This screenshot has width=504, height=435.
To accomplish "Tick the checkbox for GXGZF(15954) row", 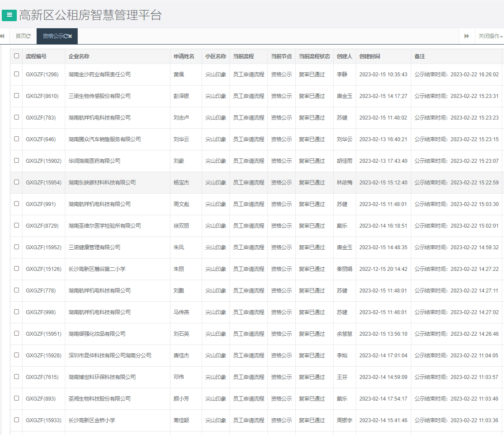I will (17, 182).
